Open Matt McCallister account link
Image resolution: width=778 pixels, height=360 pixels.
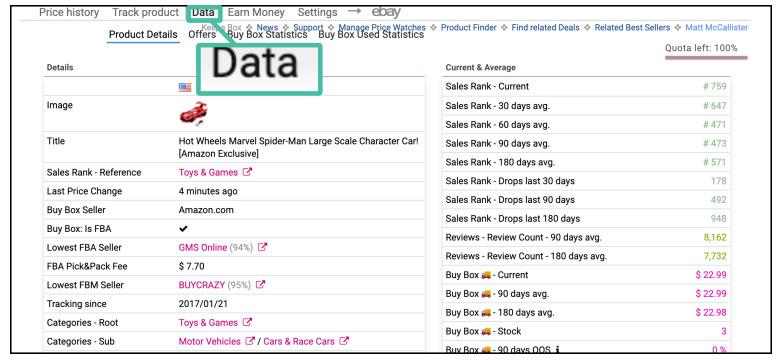point(716,28)
